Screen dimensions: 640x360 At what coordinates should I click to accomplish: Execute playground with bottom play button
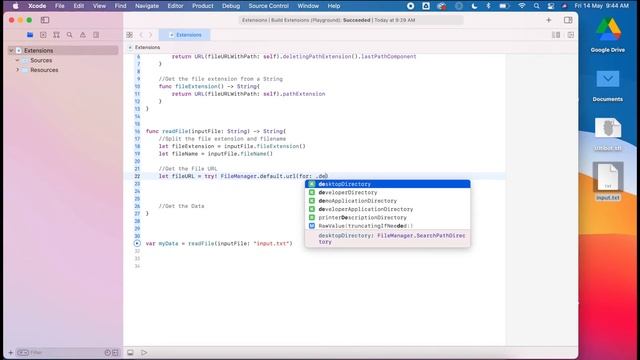[x=144, y=353]
